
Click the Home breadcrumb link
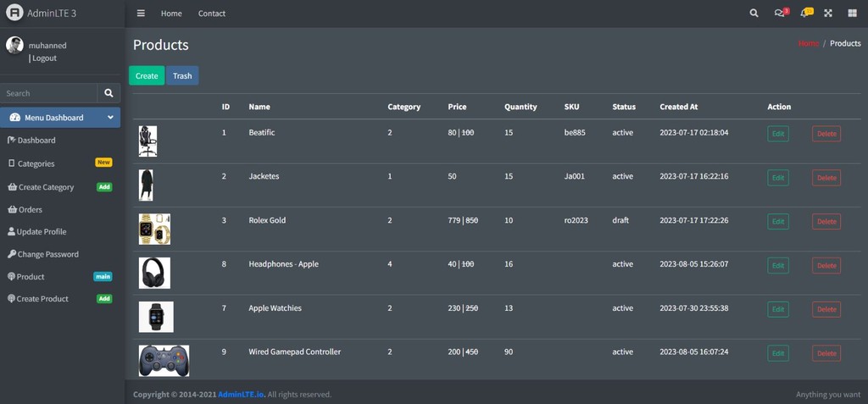(808, 43)
